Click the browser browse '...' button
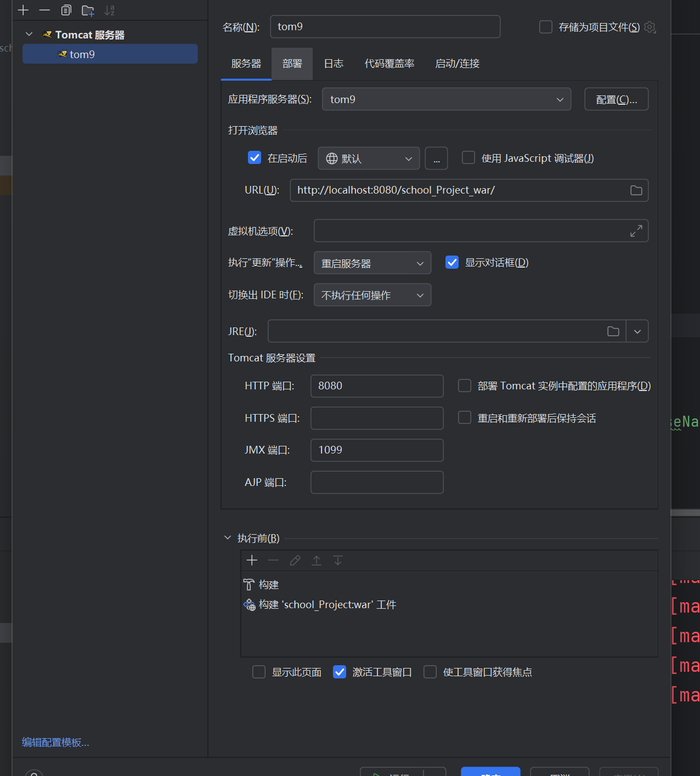The image size is (700, 776). 437,158
